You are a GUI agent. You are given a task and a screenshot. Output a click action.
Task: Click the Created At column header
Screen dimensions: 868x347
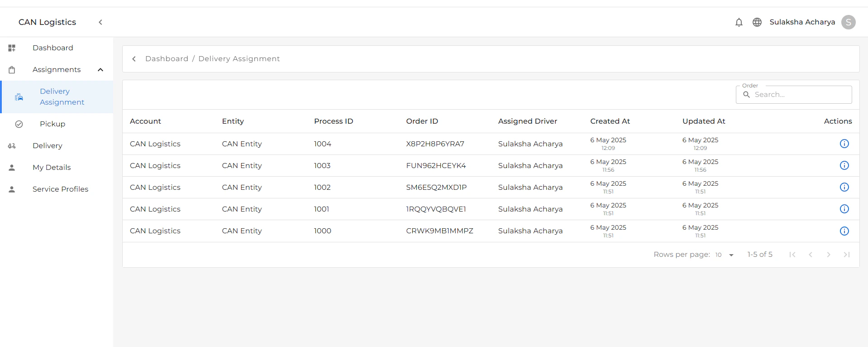[610, 121]
